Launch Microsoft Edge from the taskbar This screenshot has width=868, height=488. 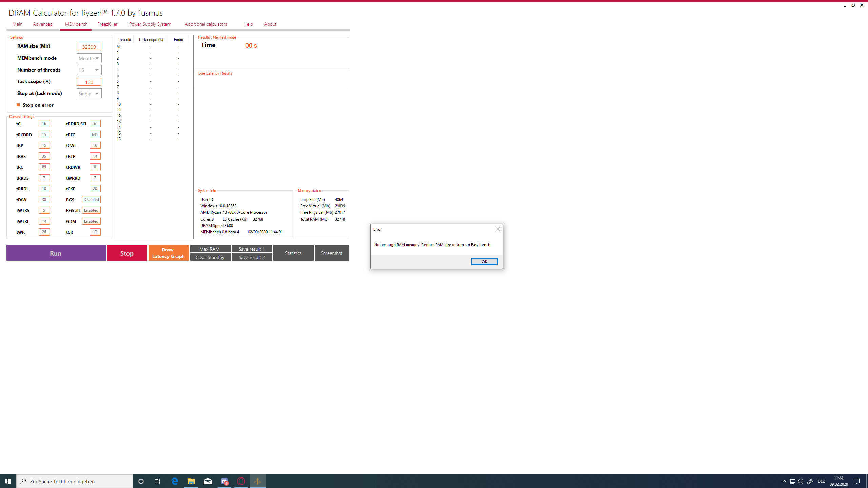pos(175,481)
